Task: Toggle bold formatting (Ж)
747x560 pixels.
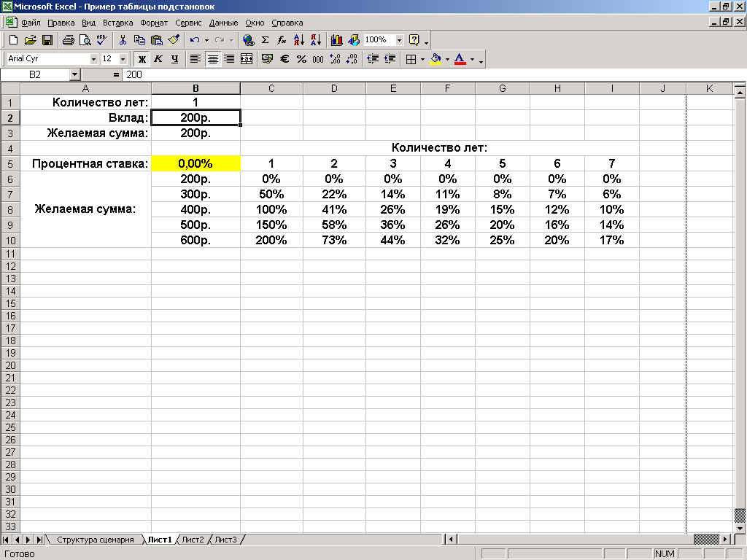Action: pos(142,59)
